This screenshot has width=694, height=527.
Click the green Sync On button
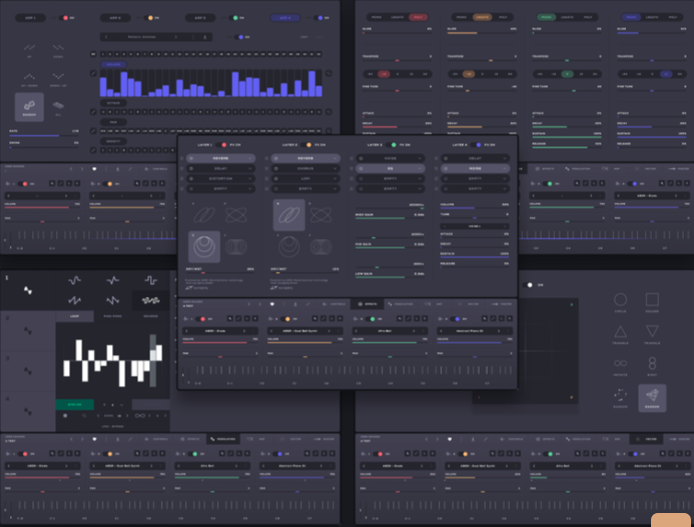click(x=75, y=404)
